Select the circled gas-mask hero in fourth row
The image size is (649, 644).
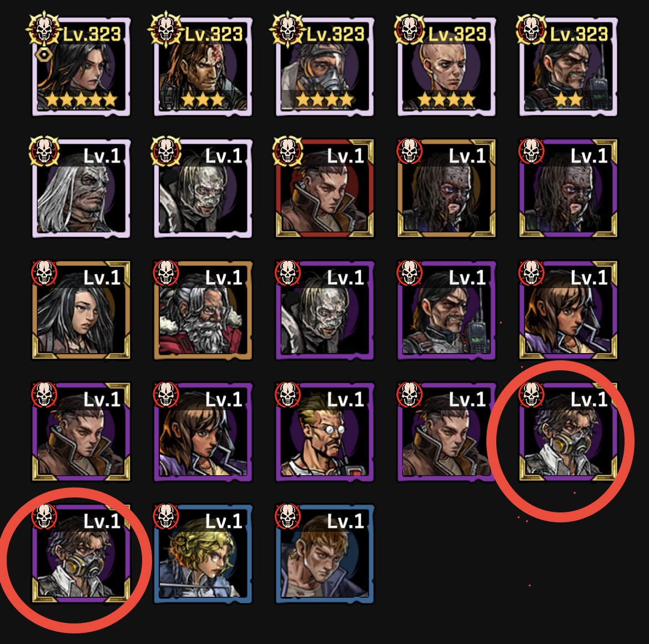[568, 432]
